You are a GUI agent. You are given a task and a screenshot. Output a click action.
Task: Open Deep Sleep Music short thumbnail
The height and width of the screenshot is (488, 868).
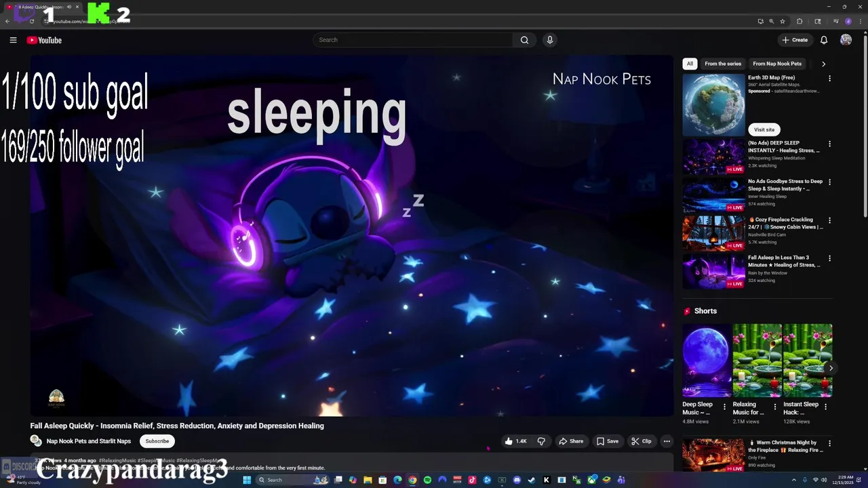(x=707, y=360)
